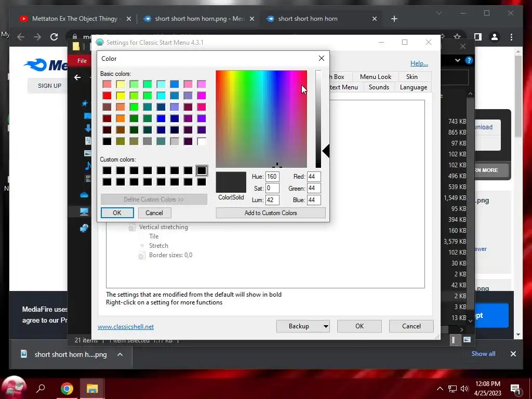
Task: Bookmark this page with star icon
Action: point(457,37)
